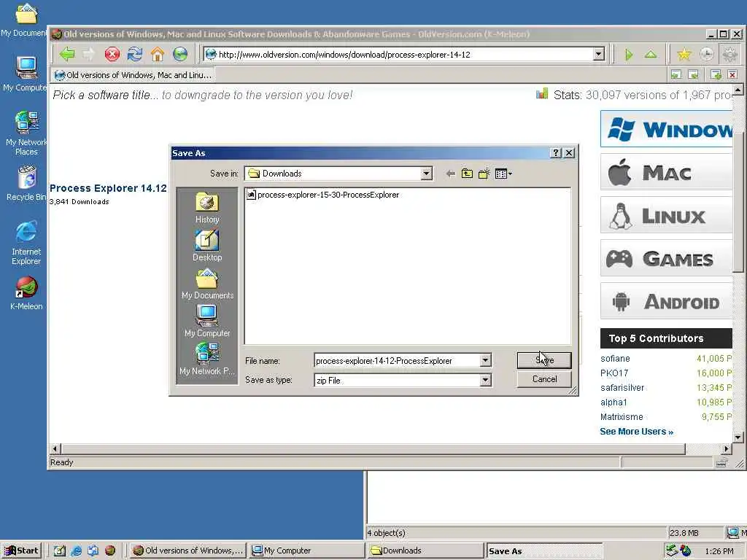Click the File name text field
Viewport: 747px width, 560px height.
pyautogui.click(x=397, y=360)
